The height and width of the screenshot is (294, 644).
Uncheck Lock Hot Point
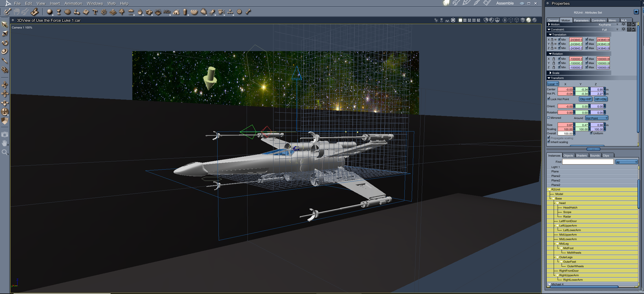(549, 99)
